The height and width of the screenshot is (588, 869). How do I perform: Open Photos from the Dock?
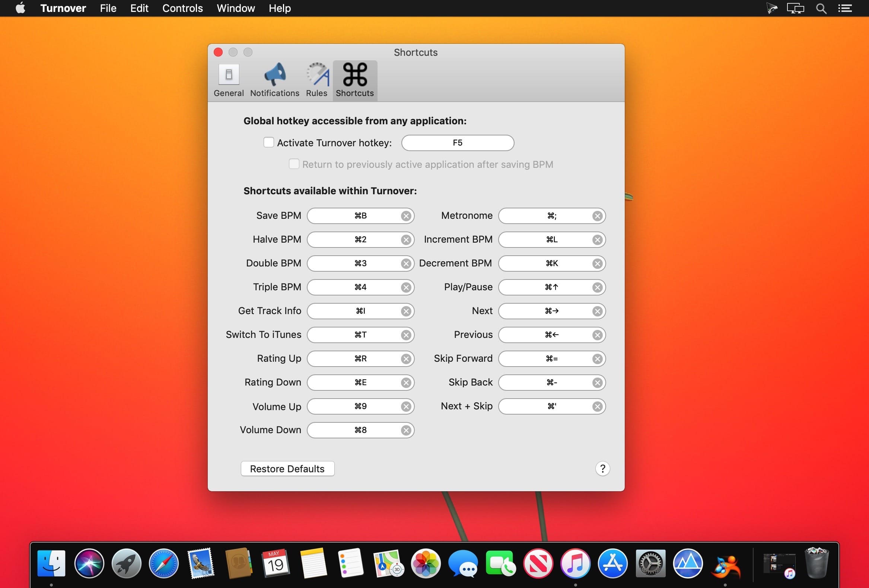(426, 563)
